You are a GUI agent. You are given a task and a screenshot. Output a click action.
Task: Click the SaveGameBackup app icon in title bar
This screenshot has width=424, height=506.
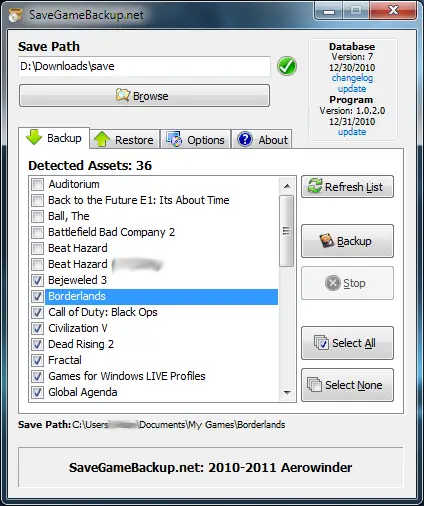click(x=15, y=15)
